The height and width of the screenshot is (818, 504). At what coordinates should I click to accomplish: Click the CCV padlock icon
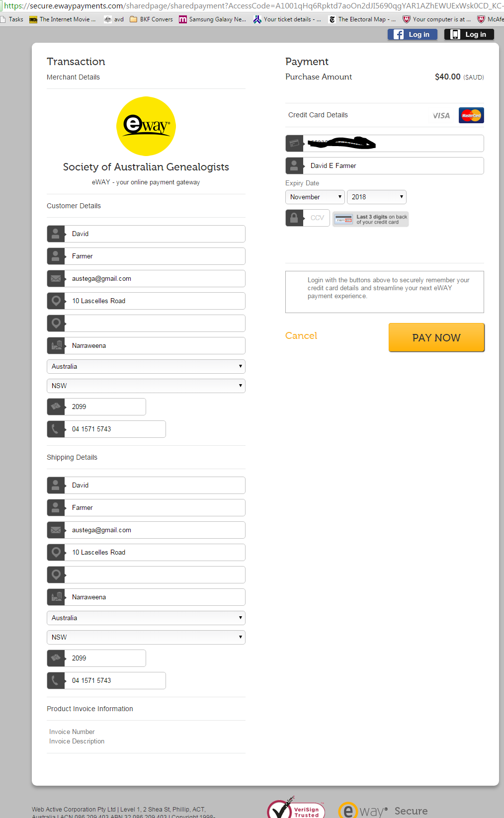pyautogui.click(x=294, y=218)
